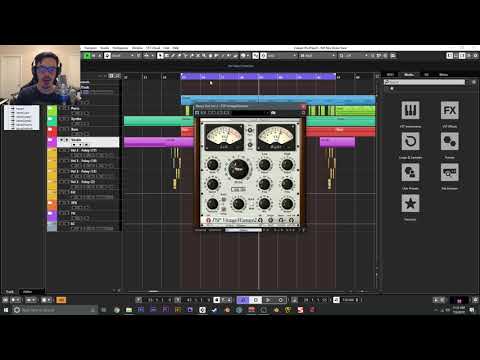
Task: Open the Studio menu
Action: 105,48
